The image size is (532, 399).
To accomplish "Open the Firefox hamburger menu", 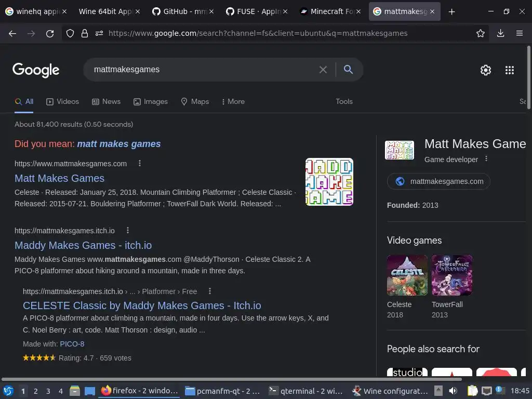I will point(520,33).
